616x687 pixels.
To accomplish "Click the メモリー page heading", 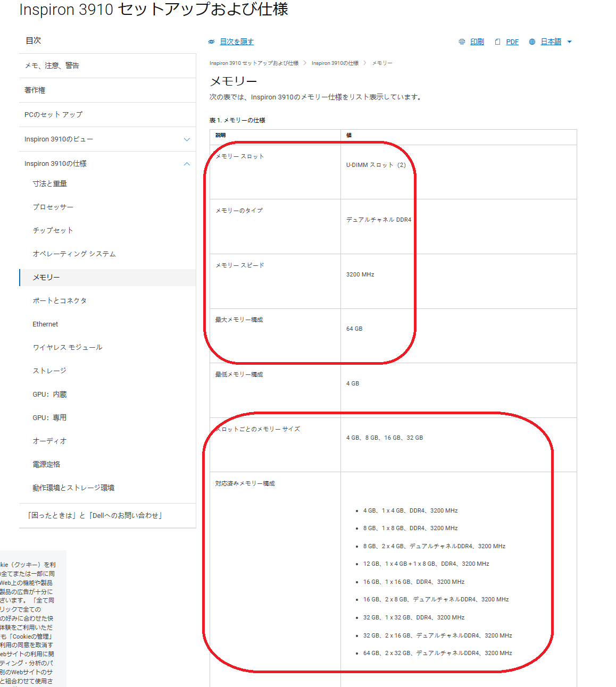I will pyautogui.click(x=233, y=81).
